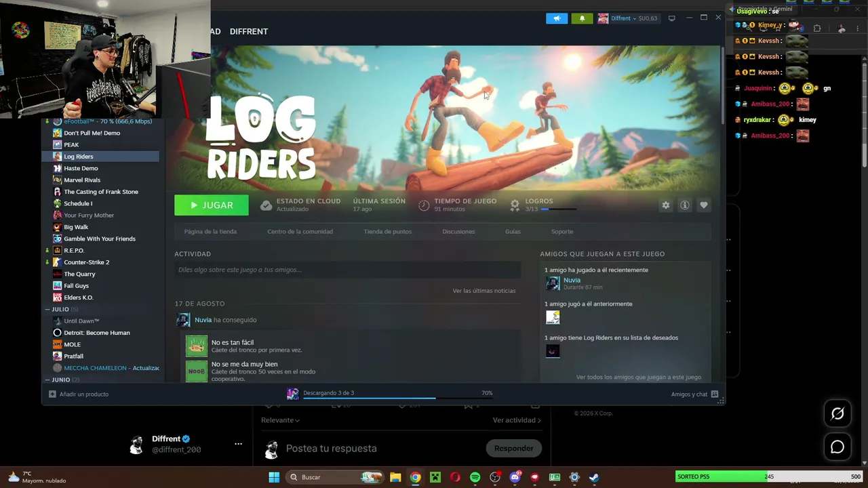Click Postea tu respuesta reply field
The width and height of the screenshot is (868, 488).
pyautogui.click(x=331, y=448)
